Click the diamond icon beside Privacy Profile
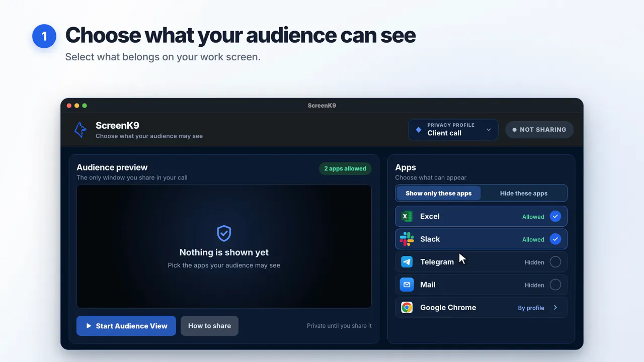 click(418, 130)
